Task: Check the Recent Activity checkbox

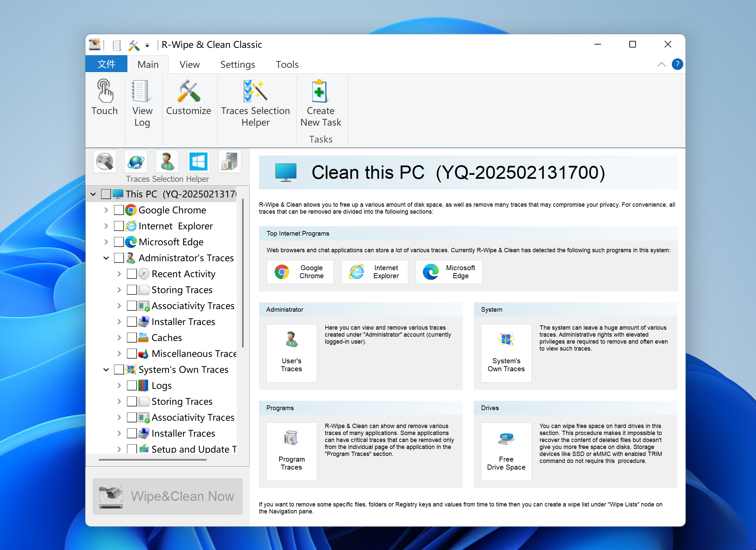Action: coord(132,274)
